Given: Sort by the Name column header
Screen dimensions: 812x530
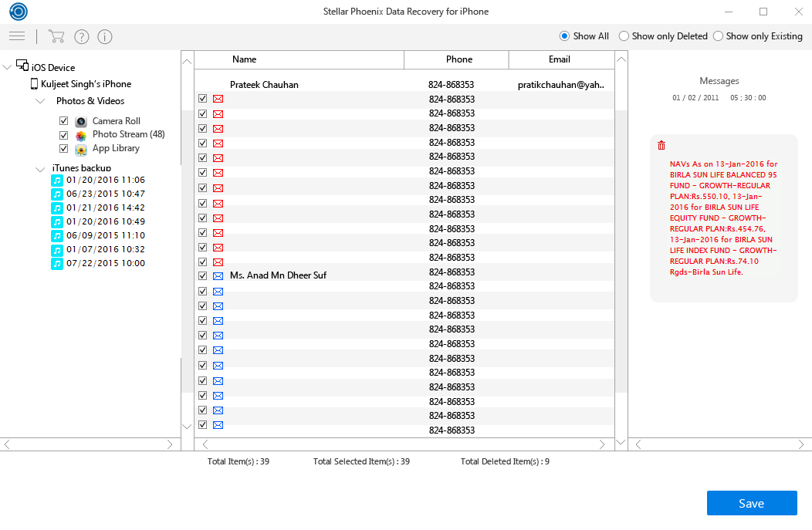Looking at the screenshot, I should click(299, 59).
